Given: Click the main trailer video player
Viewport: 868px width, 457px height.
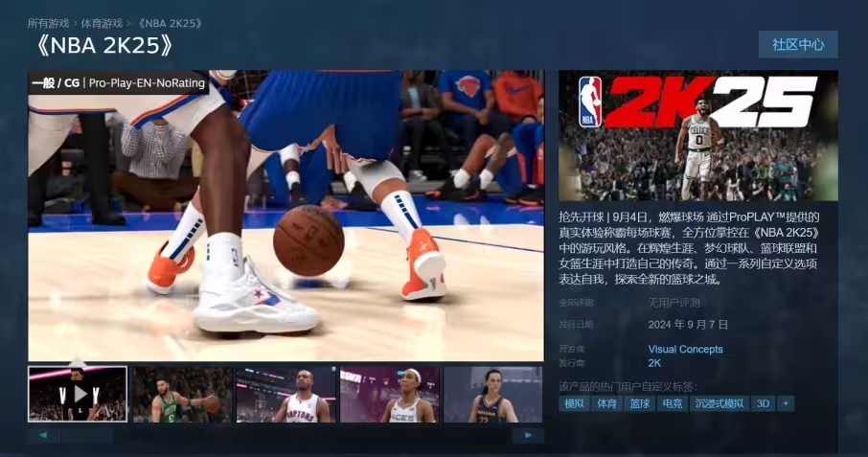Looking at the screenshot, I should coord(286,216).
